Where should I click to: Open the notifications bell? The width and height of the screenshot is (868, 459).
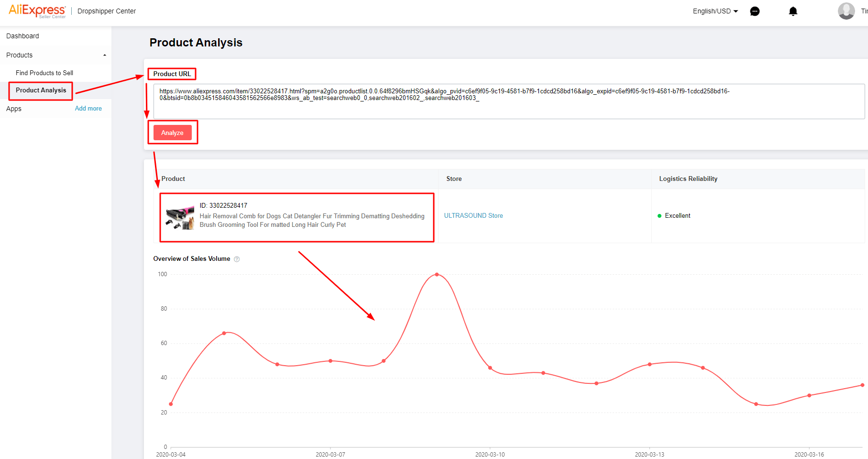click(x=793, y=11)
